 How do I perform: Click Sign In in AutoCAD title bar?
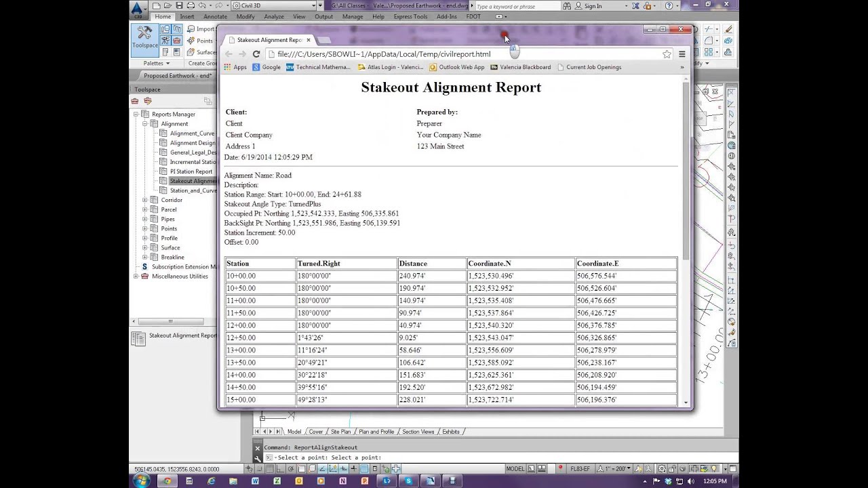pyautogui.click(x=588, y=6)
